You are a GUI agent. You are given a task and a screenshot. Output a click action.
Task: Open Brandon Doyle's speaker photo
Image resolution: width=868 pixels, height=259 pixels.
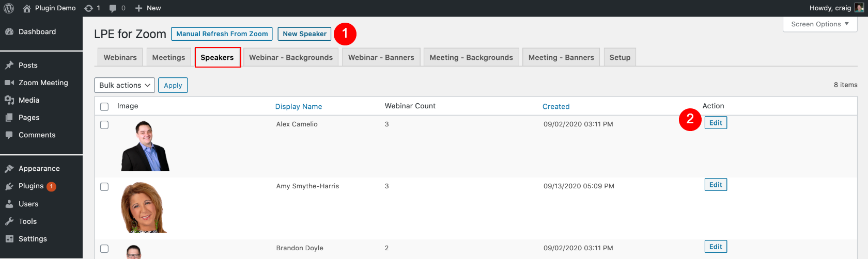click(134, 252)
